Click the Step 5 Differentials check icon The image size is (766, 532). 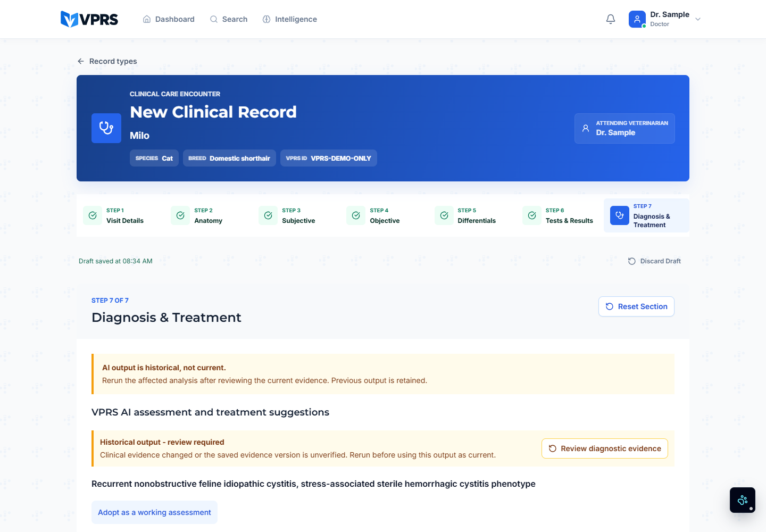(x=444, y=215)
